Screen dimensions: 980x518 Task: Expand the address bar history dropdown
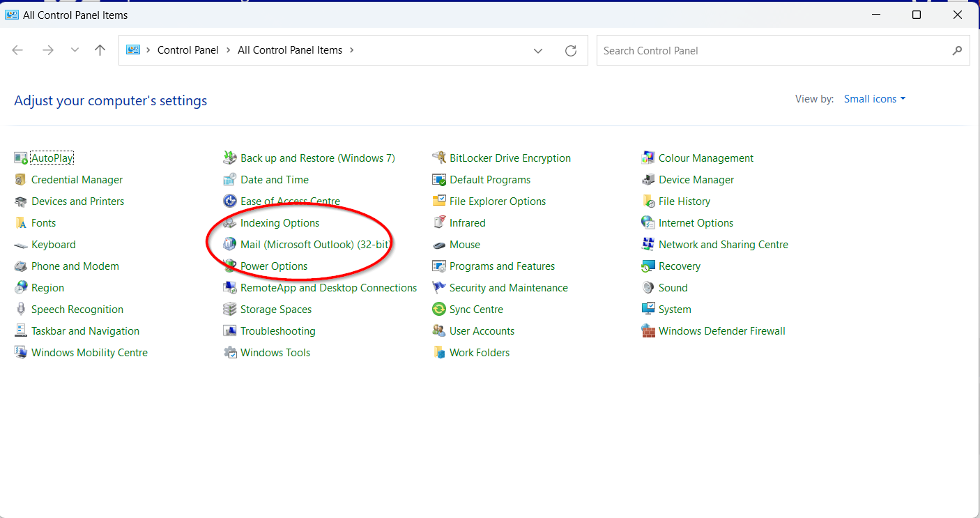[x=538, y=50]
